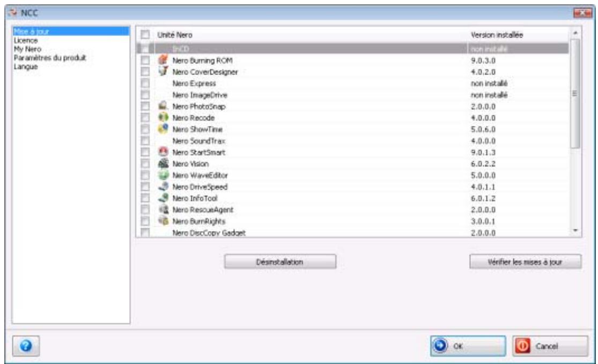This screenshot has width=598, height=364.
Task: Click the Nero ShowTime icon
Action: point(163,129)
